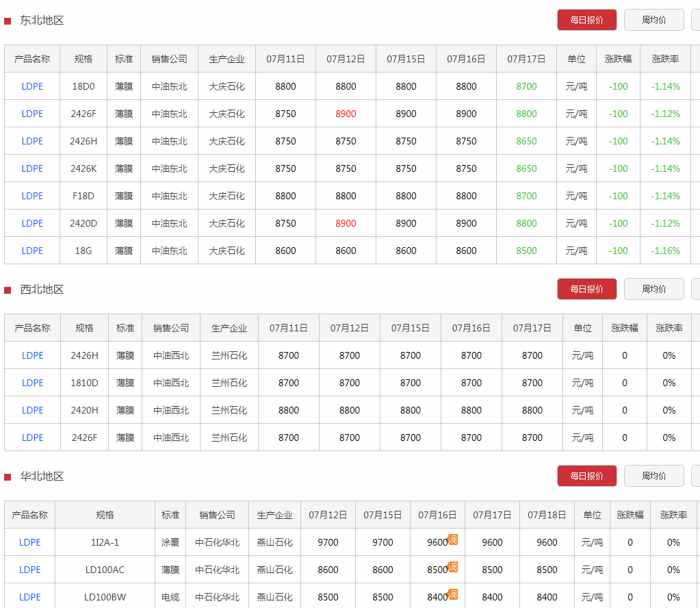Select 每日报价 tab in 西北地区 section
The height and width of the screenshot is (608, 700).
click(586, 289)
